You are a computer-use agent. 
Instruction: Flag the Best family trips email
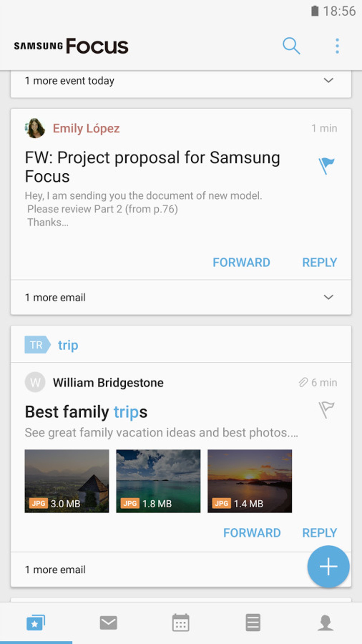tap(326, 409)
